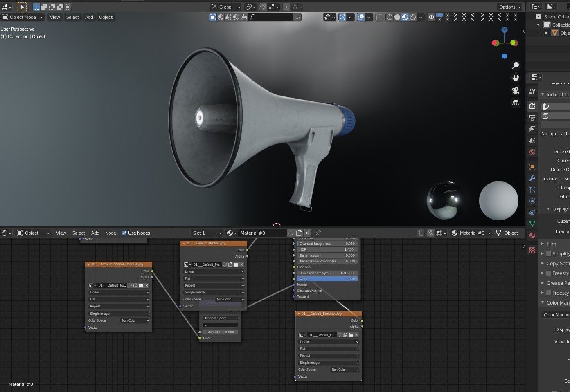Open the node editor Node menu
Screen dimensions: 570x392
click(x=110, y=233)
